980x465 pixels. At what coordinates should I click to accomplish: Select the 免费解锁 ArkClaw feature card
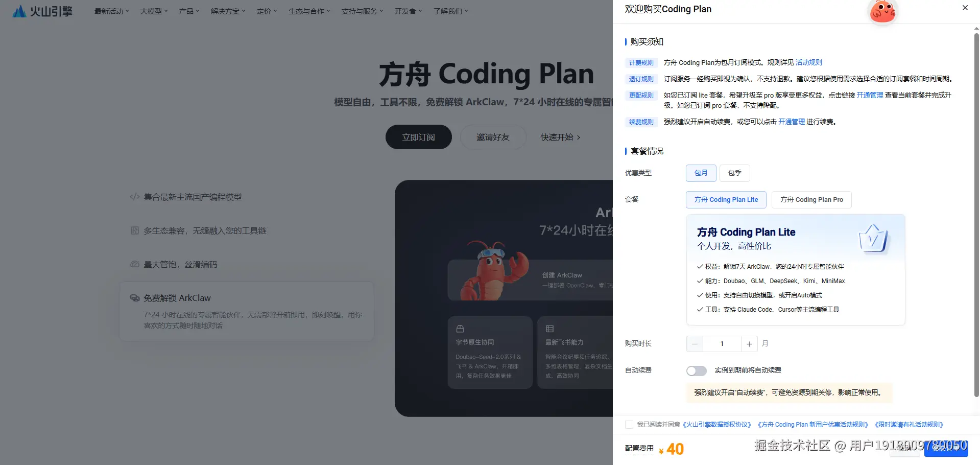[x=247, y=311]
